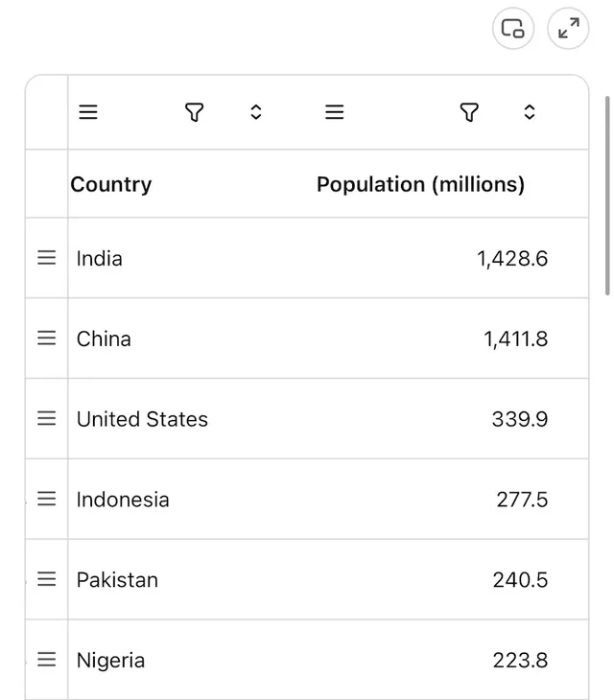
Task: Select the 1,411.8 value
Action: (x=516, y=339)
